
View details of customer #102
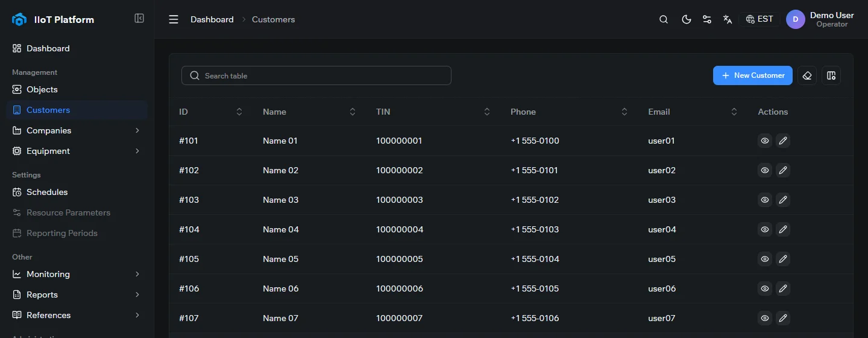pos(765,170)
